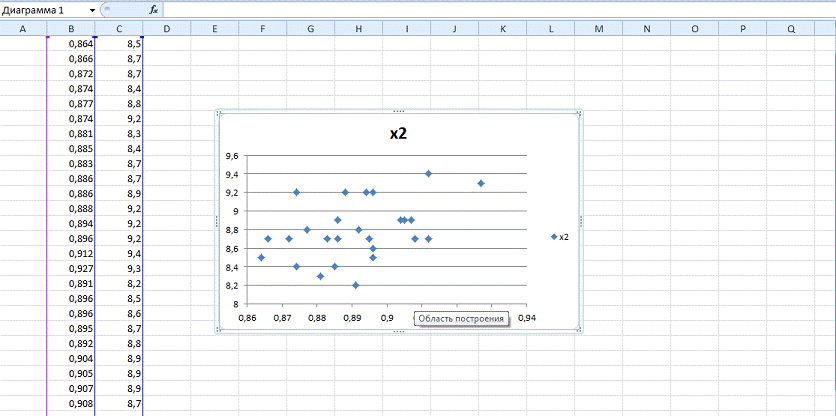Click the chart's left-edge resize handle

tap(216, 221)
